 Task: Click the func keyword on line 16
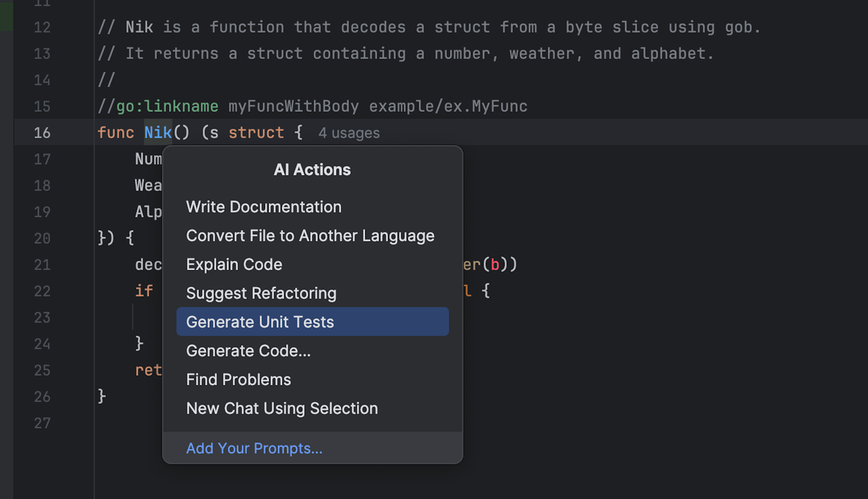(116, 133)
